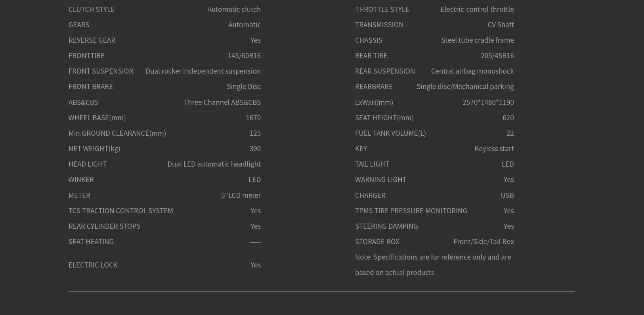Select the Three Channel ABS&CBS value
644x315 pixels.
click(222, 102)
